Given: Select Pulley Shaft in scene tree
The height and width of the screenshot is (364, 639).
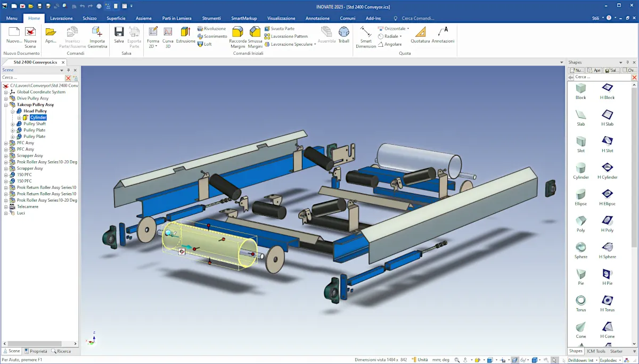Looking at the screenshot, I should point(34,124).
